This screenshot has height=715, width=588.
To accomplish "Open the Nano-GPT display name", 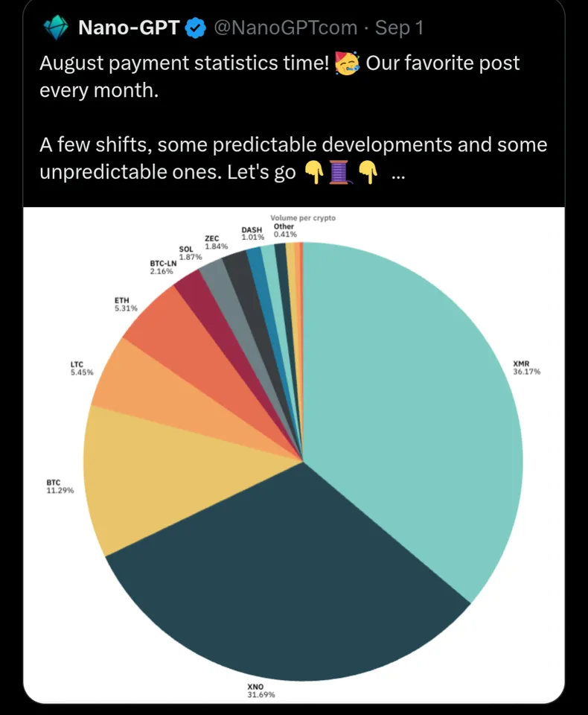I will (x=128, y=29).
